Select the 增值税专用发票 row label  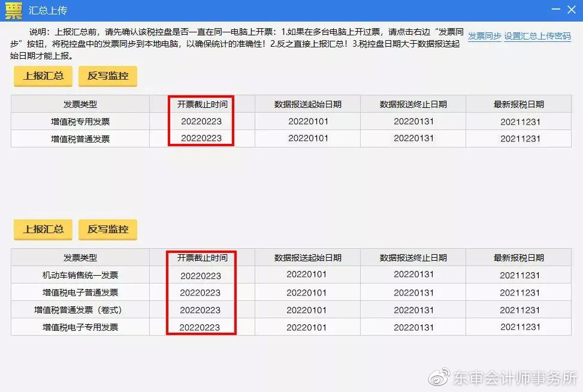[80, 122]
